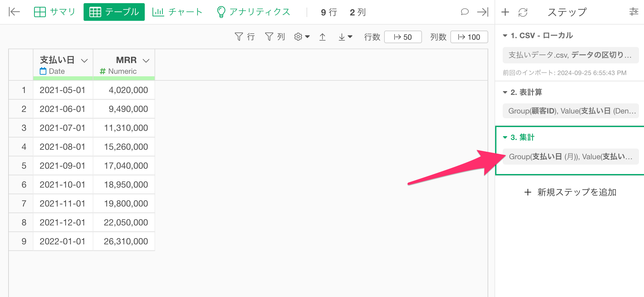Collapse the step panel with right arrow
Viewport: 644px width, 297px height.
(483, 12)
